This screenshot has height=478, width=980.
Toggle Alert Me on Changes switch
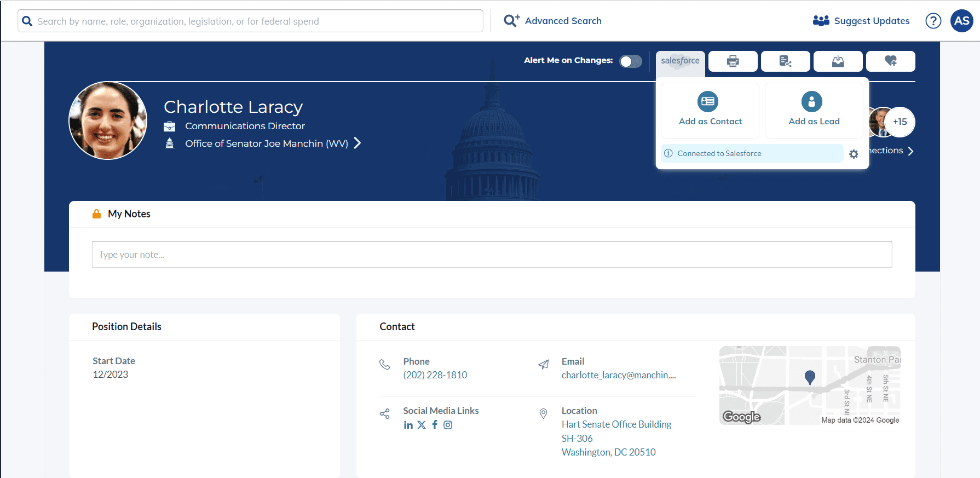[x=630, y=61]
